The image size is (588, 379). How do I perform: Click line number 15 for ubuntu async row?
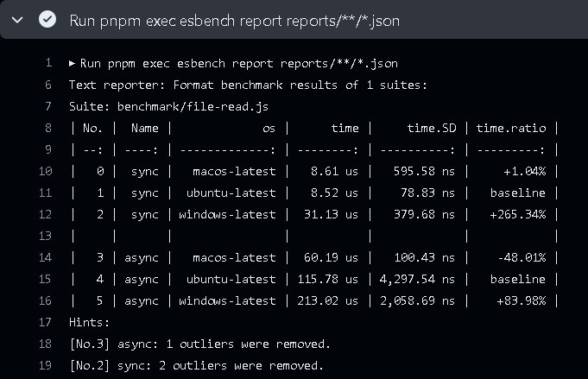46,279
